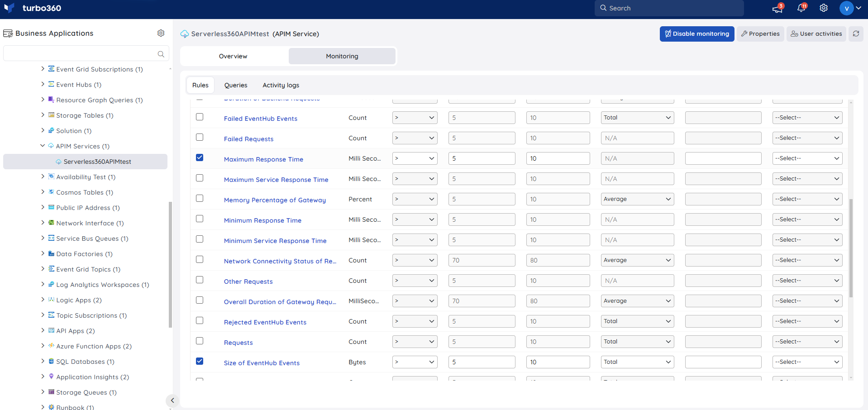This screenshot has width=868, height=410.
Task: Focus the Business Applications search box
Action: (86, 53)
